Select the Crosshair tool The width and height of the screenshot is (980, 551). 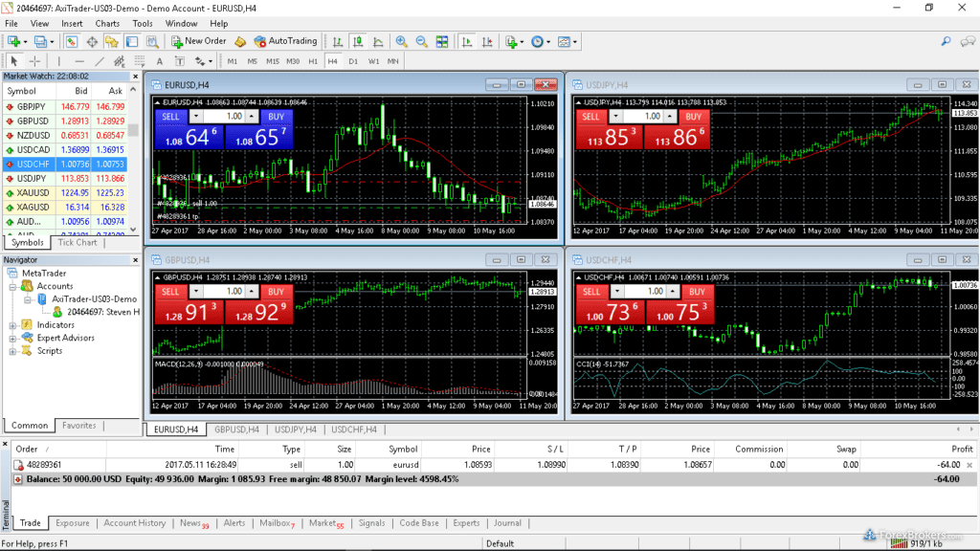click(x=35, y=60)
